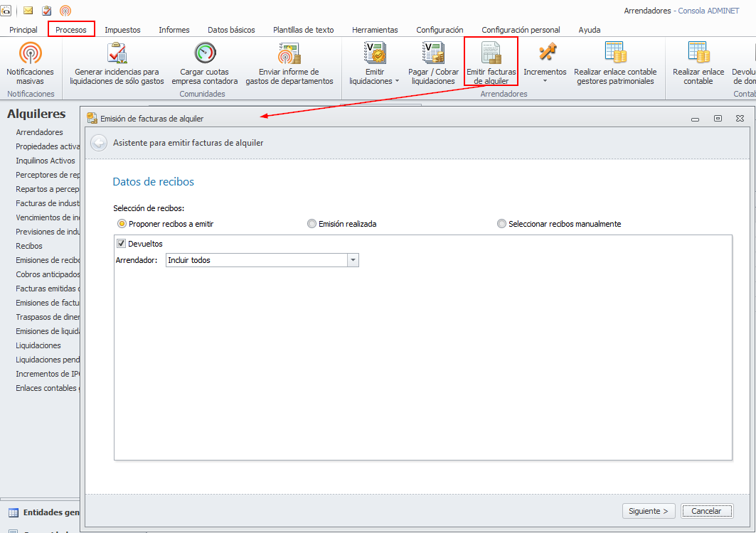
Task: Switch to the Informes tab
Action: click(x=174, y=29)
